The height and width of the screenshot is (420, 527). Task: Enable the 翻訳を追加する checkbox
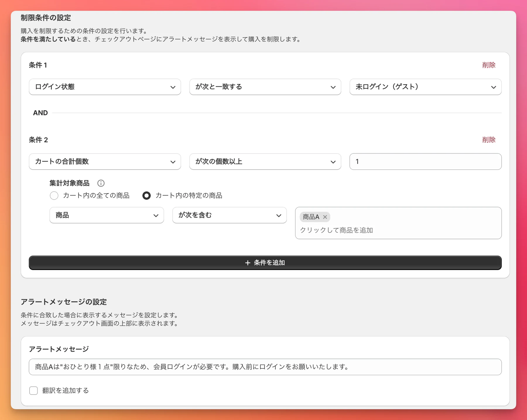[33, 390]
